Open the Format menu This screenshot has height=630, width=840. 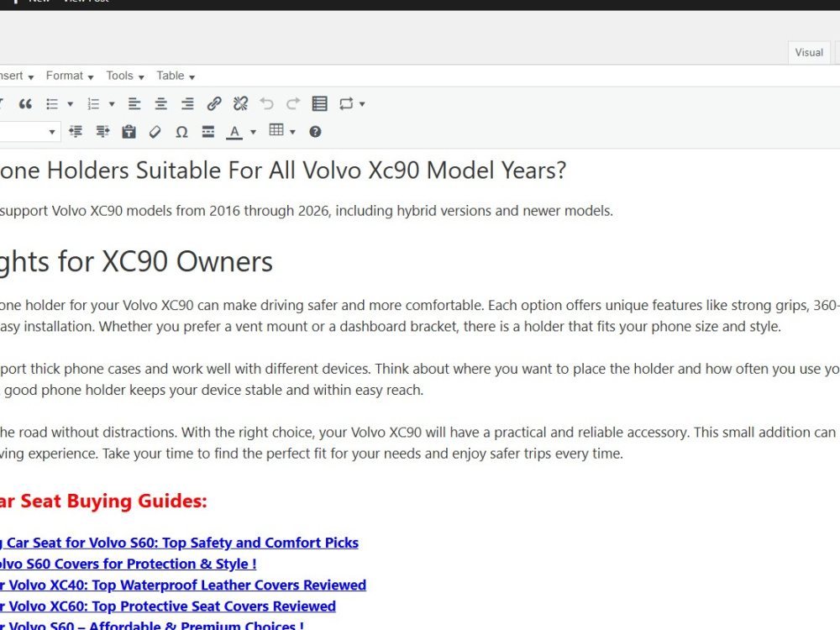tap(70, 76)
